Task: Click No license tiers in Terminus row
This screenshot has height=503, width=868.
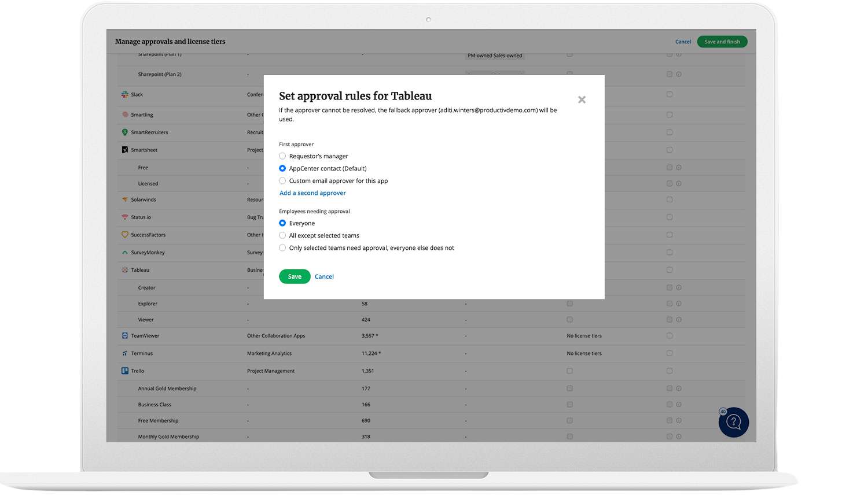Action: pos(584,353)
